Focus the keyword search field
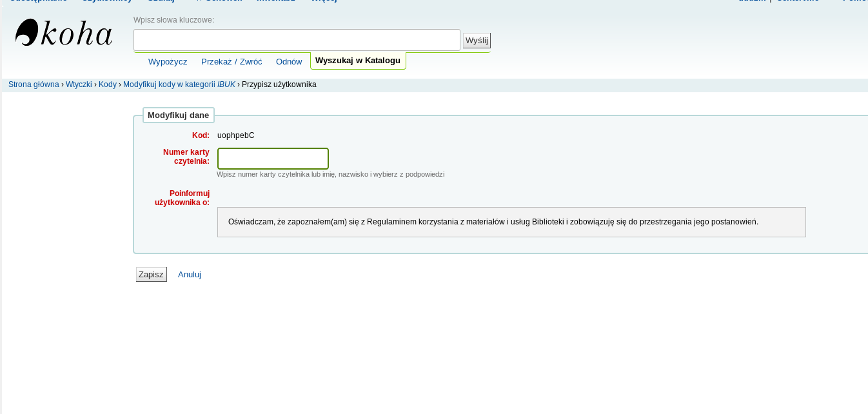 click(297, 40)
